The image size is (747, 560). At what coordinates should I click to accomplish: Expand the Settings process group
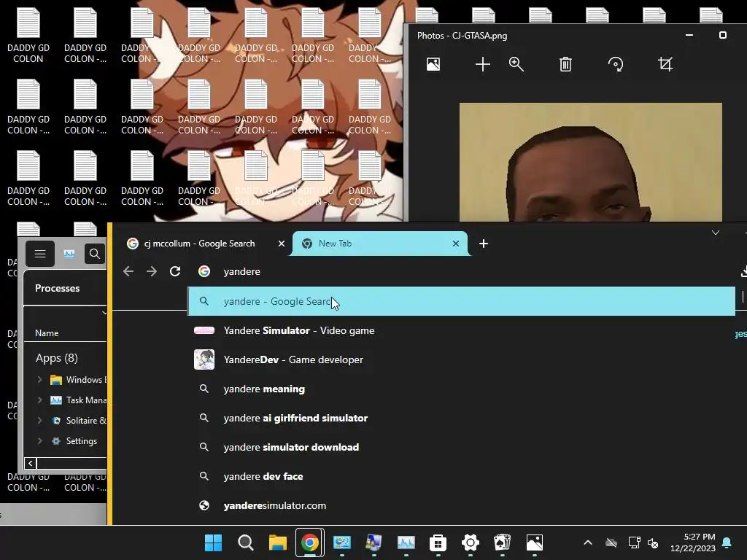(x=40, y=441)
